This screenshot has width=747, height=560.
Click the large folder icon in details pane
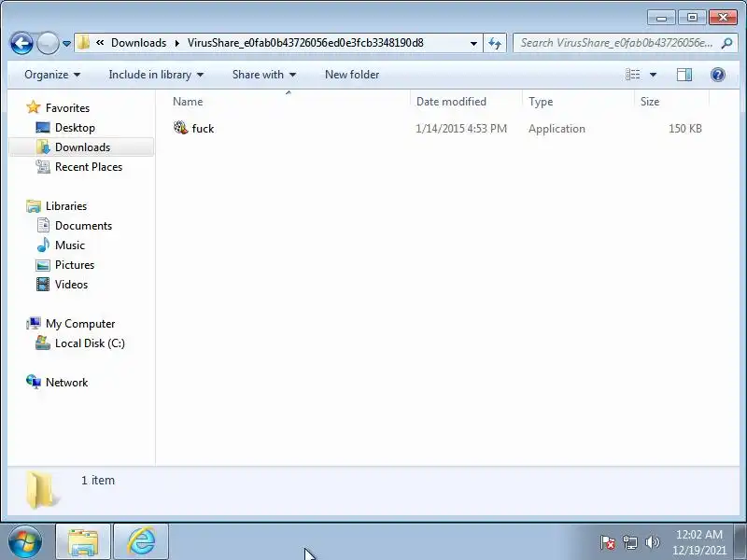coord(42,490)
